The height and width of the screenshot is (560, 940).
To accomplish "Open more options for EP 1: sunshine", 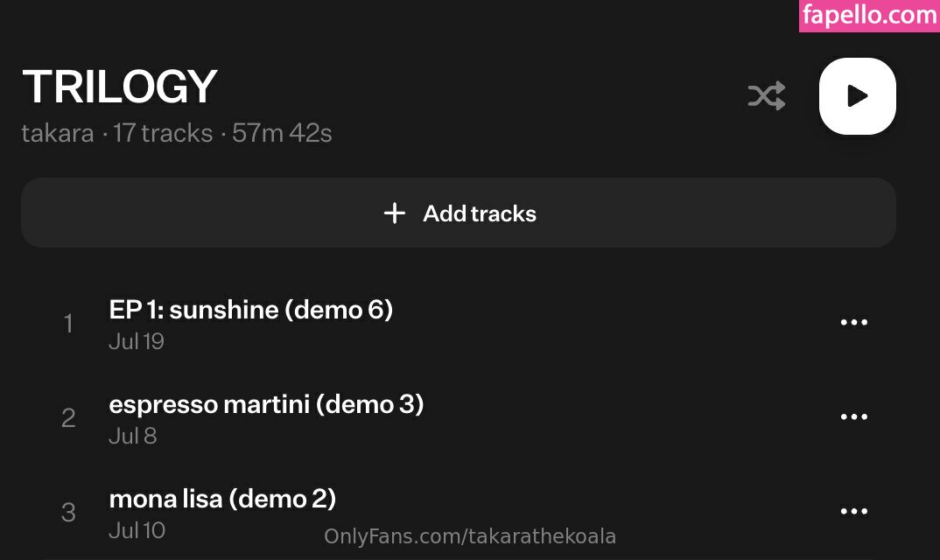I will coord(853,323).
